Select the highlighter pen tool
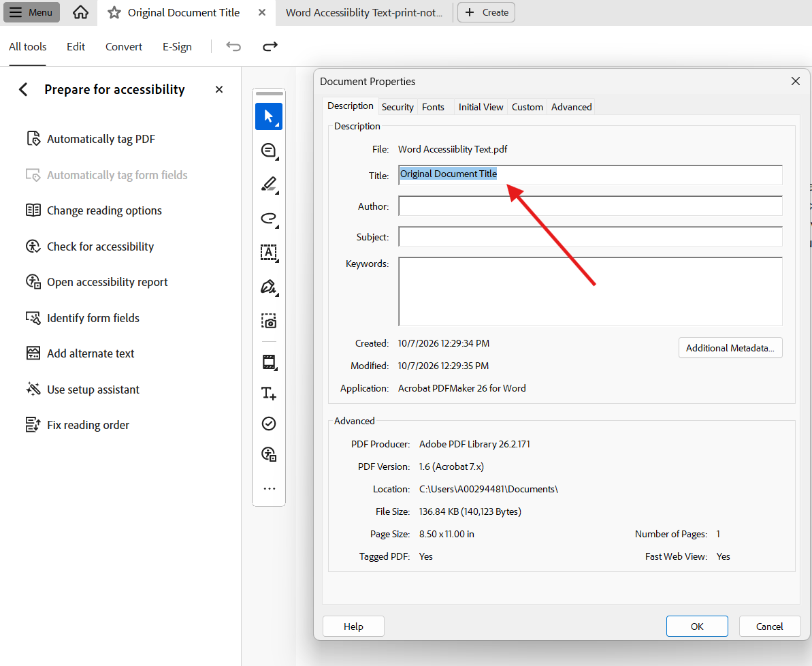The height and width of the screenshot is (666, 812). 269,185
